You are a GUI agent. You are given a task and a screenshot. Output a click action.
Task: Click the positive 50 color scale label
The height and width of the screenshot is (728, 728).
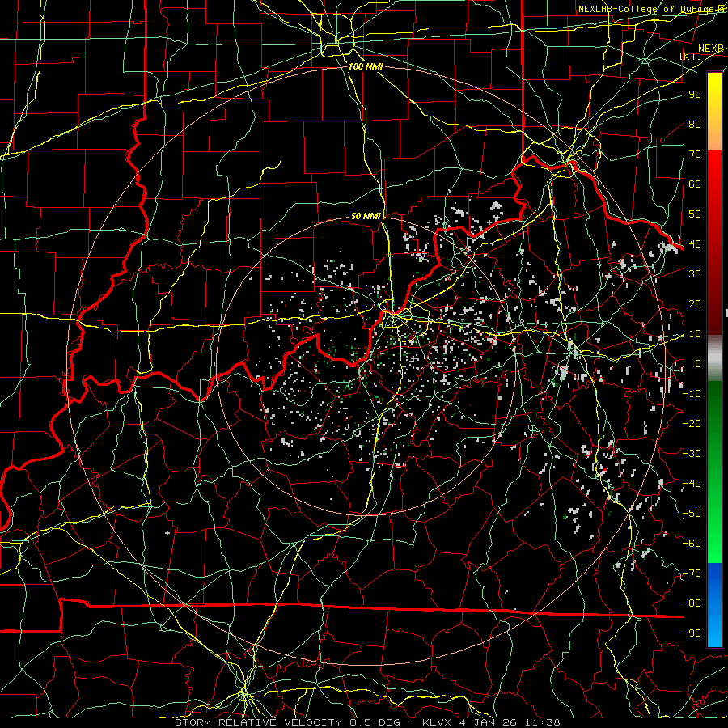(695, 214)
